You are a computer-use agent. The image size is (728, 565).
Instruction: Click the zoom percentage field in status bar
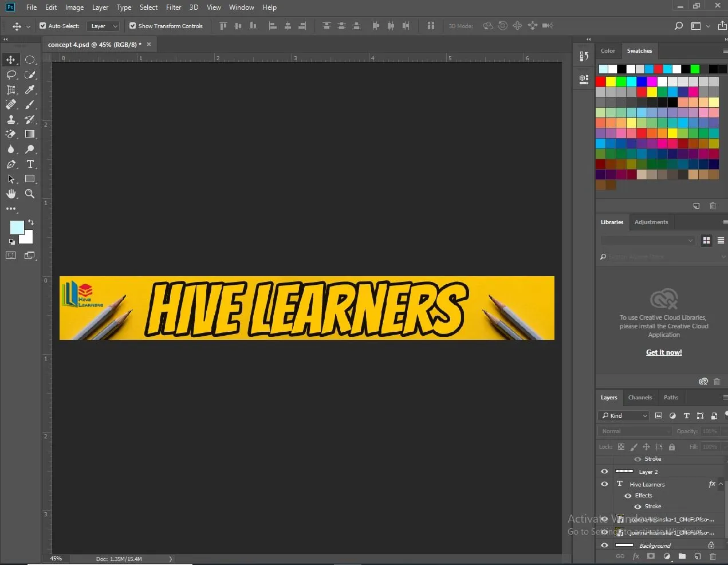point(56,559)
